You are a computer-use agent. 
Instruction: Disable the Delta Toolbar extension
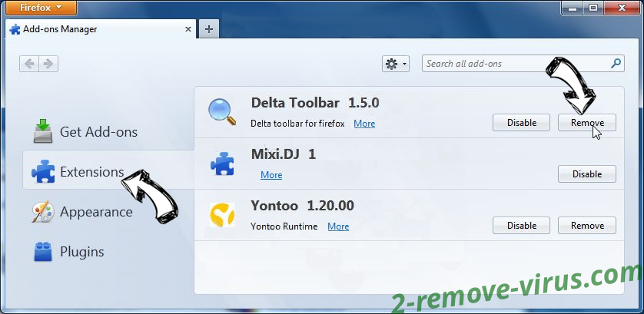[x=522, y=123]
